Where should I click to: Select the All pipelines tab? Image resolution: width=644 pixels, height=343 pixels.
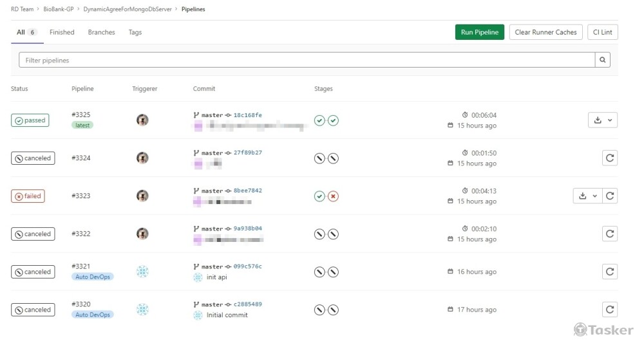click(x=27, y=32)
